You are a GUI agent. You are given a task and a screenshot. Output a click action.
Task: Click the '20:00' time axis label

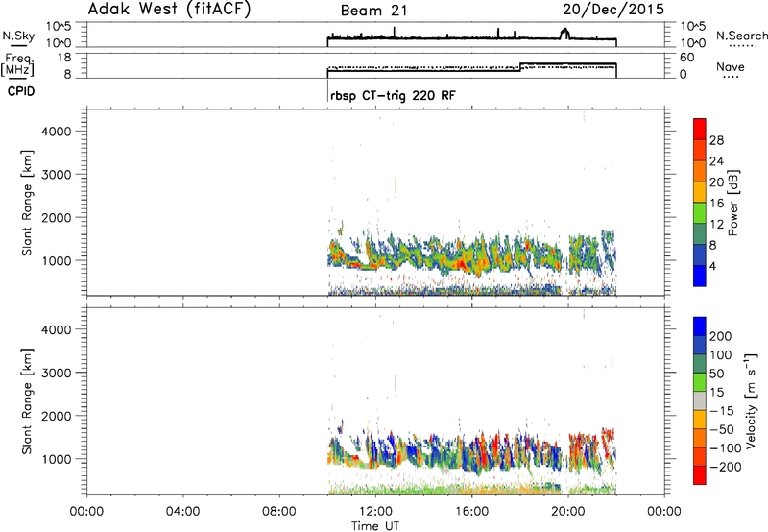pos(568,512)
